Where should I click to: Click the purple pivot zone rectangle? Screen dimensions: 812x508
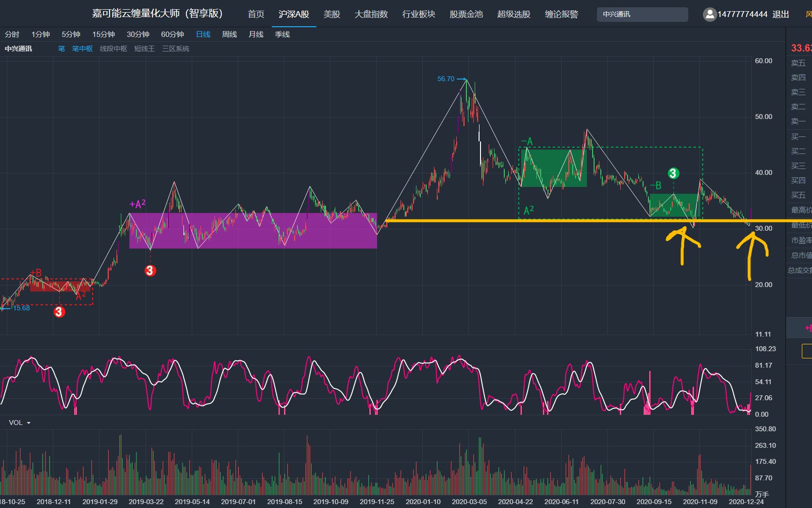[x=253, y=231]
